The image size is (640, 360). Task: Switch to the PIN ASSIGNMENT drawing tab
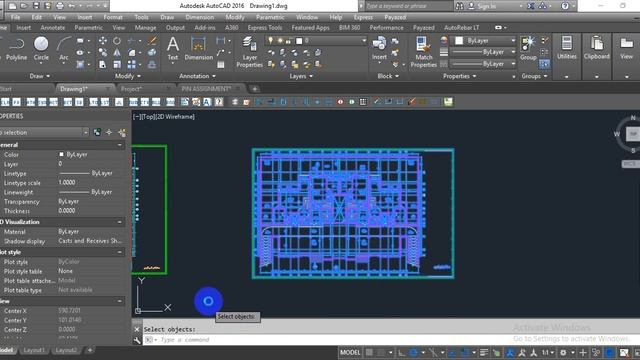(x=206, y=89)
